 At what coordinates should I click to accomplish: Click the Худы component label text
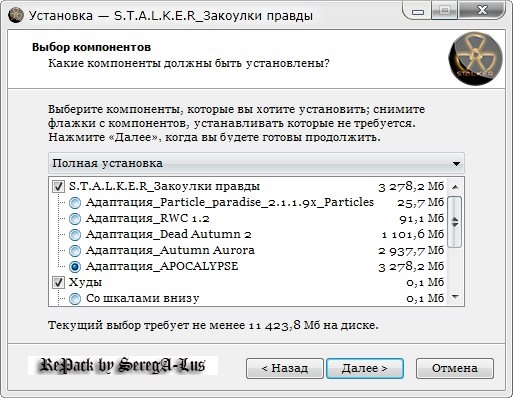coord(85,283)
